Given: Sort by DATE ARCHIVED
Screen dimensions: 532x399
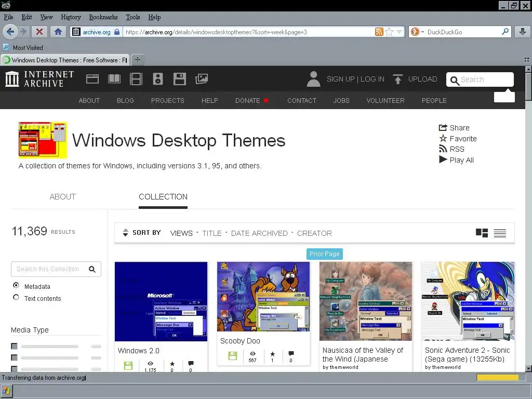Looking at the screenshot, I should point(259,233).
